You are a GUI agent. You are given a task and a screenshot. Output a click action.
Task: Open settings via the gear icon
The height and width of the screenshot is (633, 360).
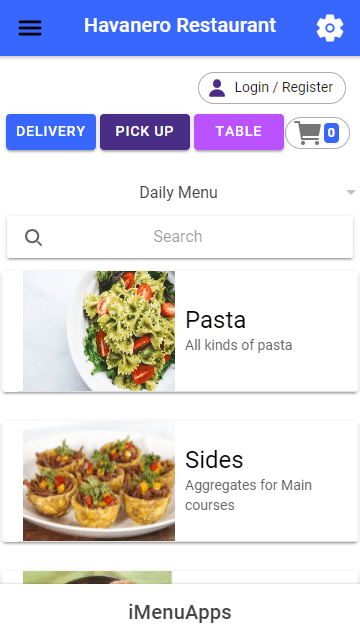point(330,28)
